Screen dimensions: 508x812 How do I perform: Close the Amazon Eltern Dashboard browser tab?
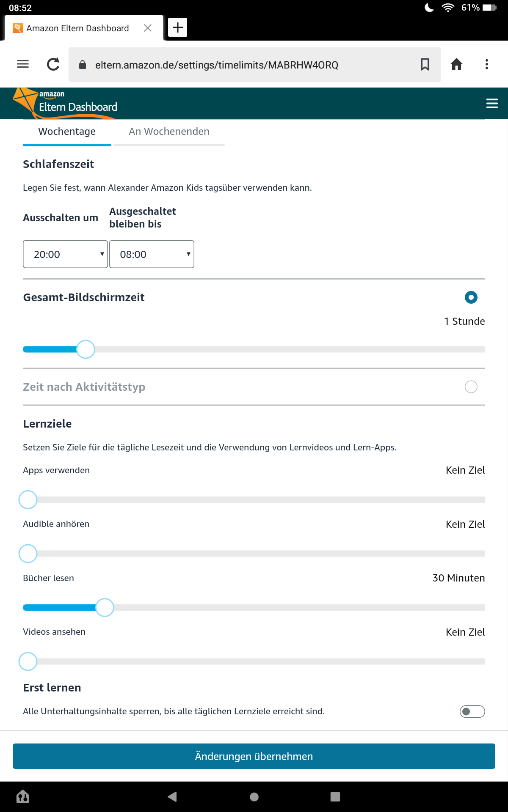pos(148,28)
